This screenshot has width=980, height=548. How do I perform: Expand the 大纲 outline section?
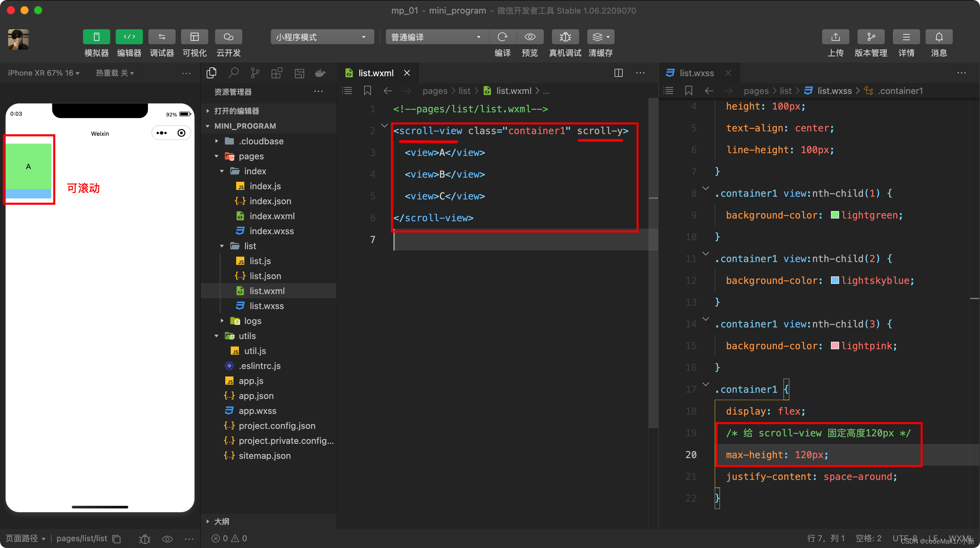268,521
